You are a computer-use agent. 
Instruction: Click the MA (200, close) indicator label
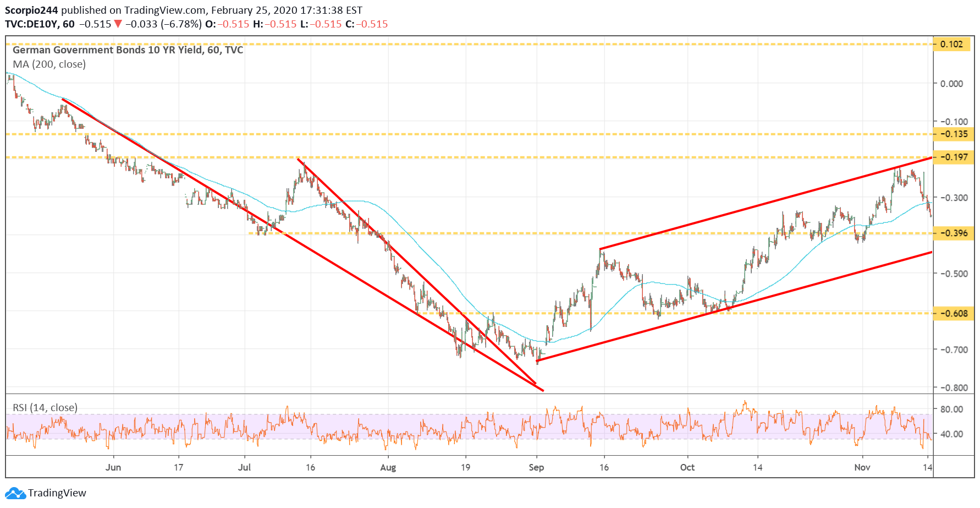pos(49,64)
